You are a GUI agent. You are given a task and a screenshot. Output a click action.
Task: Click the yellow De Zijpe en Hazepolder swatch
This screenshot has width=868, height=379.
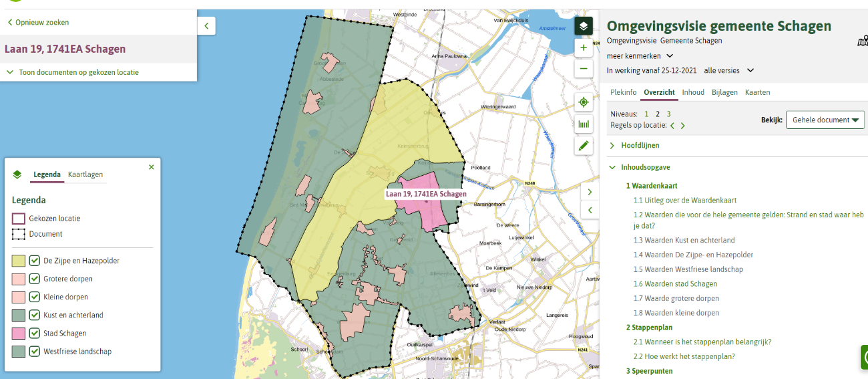tap(19, 261)
